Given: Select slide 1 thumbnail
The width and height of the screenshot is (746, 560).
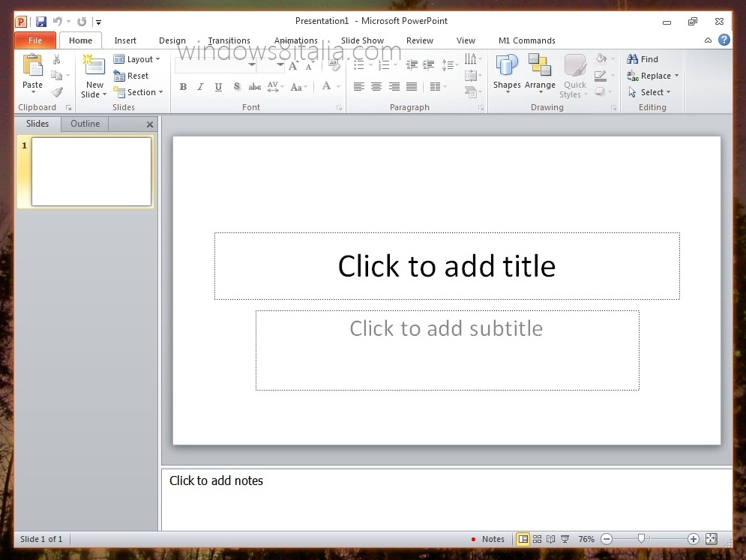Looking at the screenshot, I should (91, 172).
